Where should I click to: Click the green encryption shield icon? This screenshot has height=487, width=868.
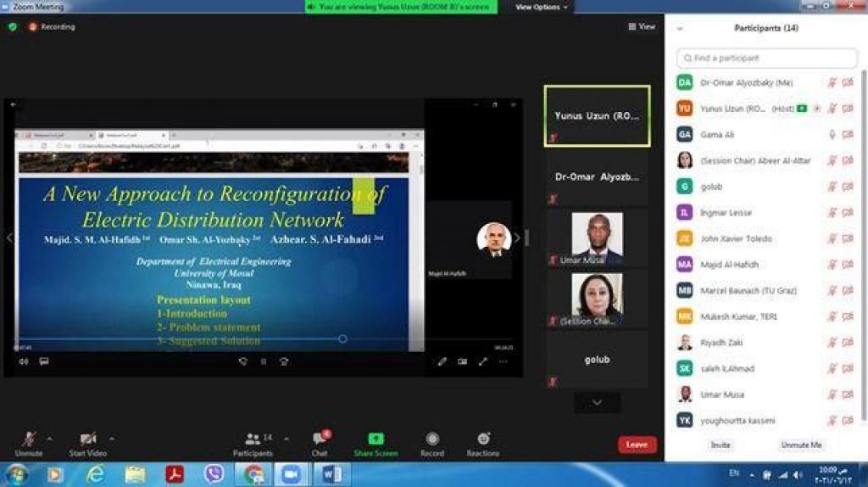[x=13, y=27]
